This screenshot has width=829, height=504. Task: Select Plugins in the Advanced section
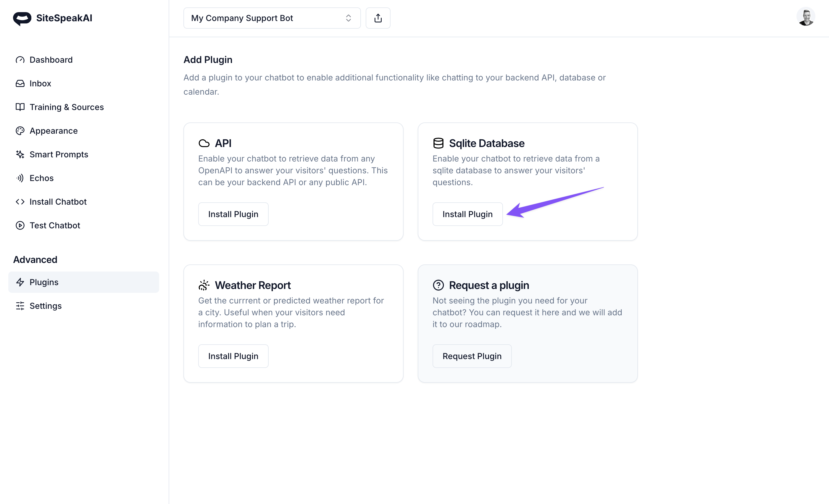44,282
